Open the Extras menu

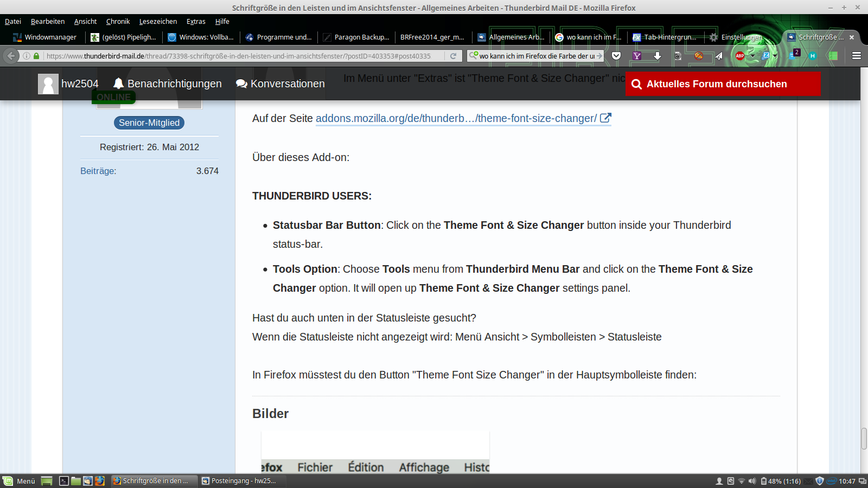[x=196, y=22]
